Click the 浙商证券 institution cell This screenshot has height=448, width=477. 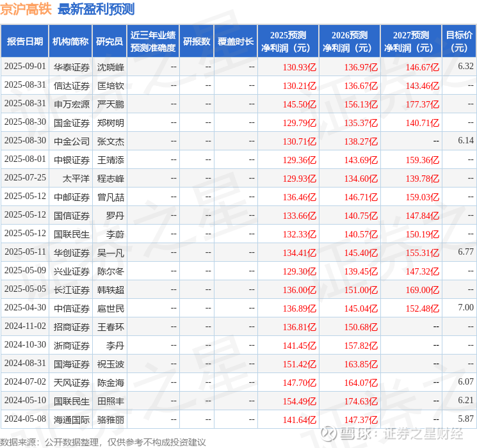pos(72,346)
